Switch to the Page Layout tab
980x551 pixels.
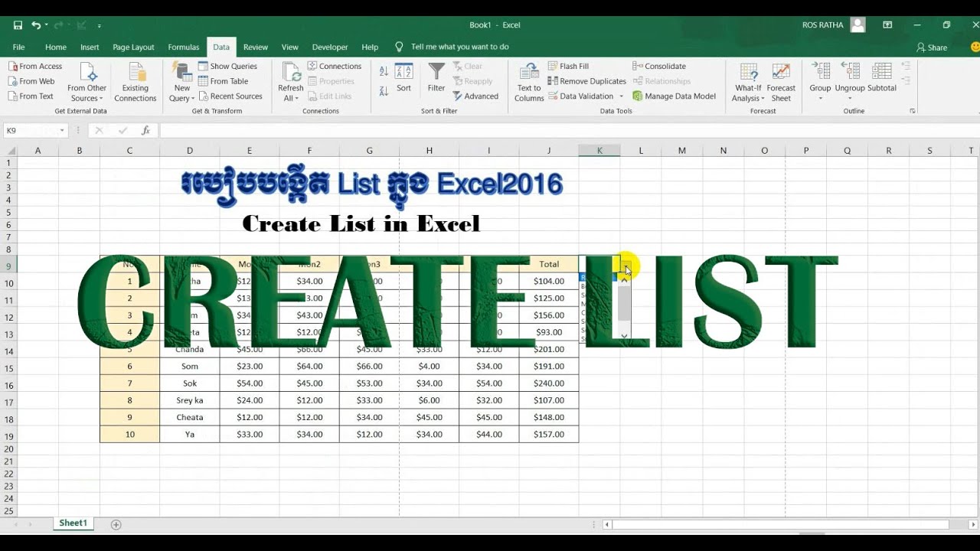pyautogui.click(x=133, y=47)
